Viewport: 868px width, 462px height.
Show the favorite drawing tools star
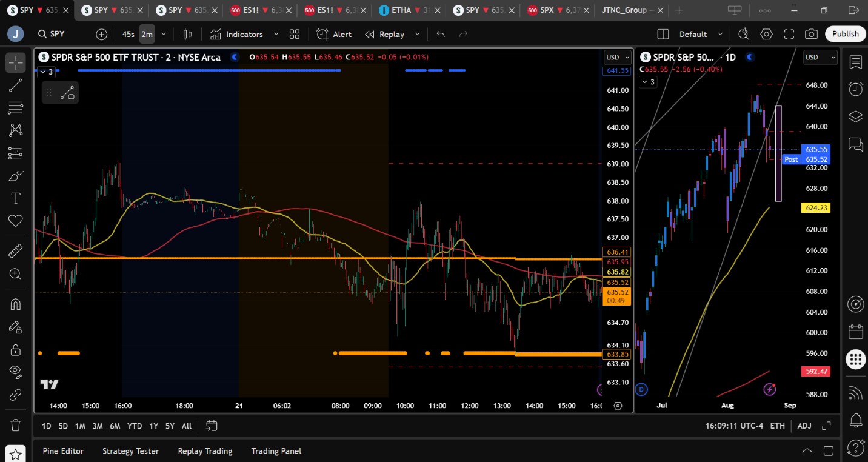pos(16,454)
